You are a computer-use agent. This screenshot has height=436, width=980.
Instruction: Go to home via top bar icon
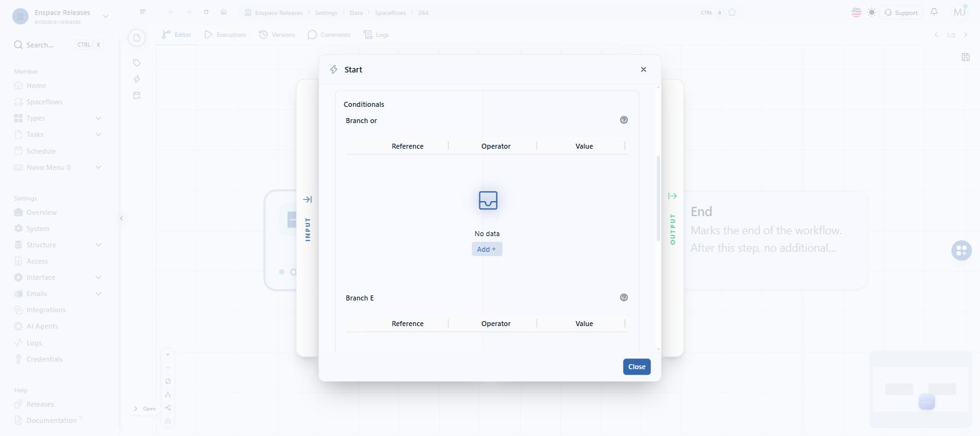tap(224, 12)
